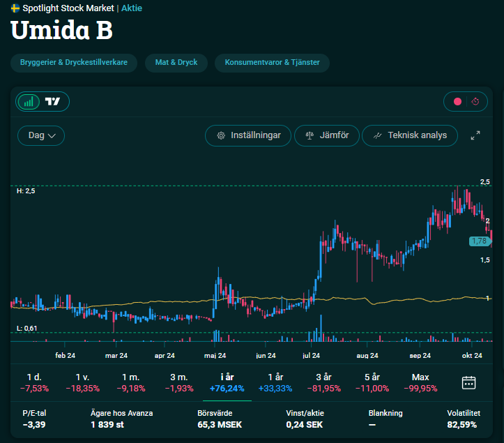Select the 5 år period tab

tap(372, 382)
